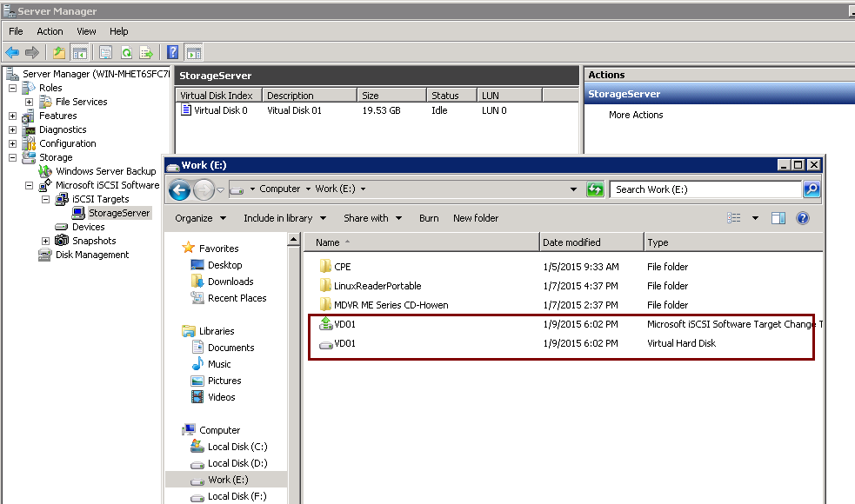Click the Up One Level folder icon
This screenshot has height=504, width=855.
point(58,52)
